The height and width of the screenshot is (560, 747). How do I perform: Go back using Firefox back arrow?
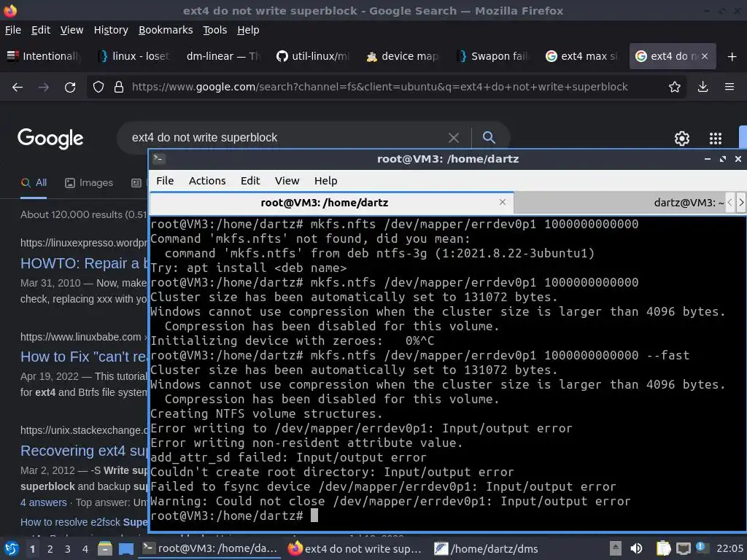coord(18,87)
